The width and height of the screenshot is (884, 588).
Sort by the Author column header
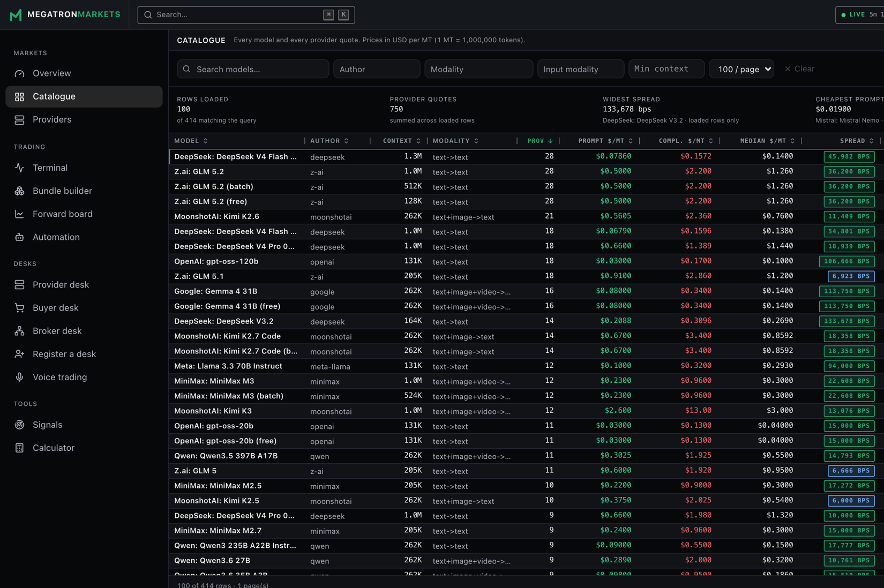pos(329,141)
